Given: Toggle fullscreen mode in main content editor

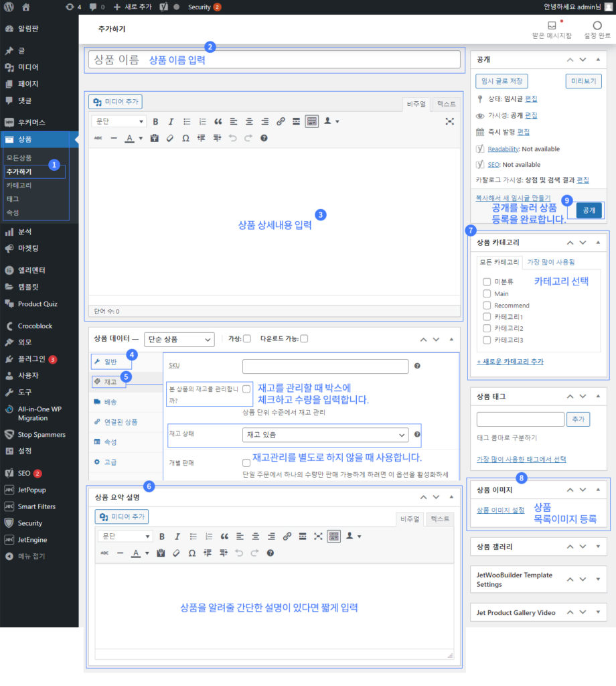Looking at the screenshot, I should (449, 121).
